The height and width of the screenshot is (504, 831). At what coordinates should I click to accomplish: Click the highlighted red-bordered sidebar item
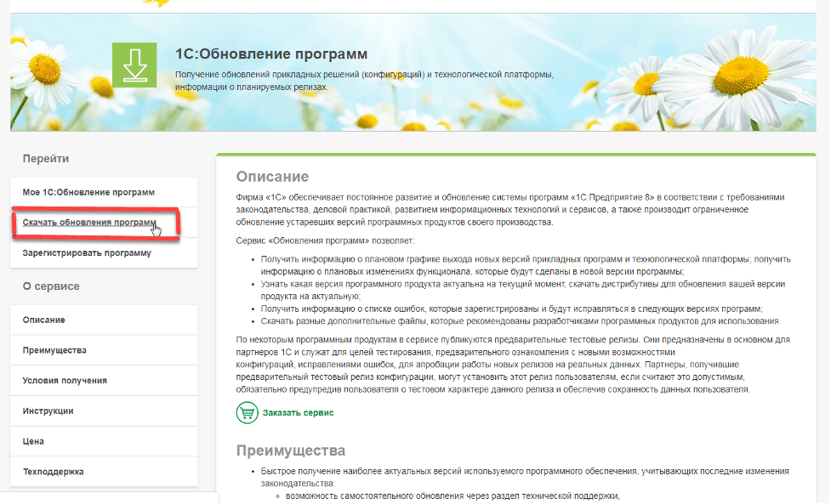click(x=89, y=223)
